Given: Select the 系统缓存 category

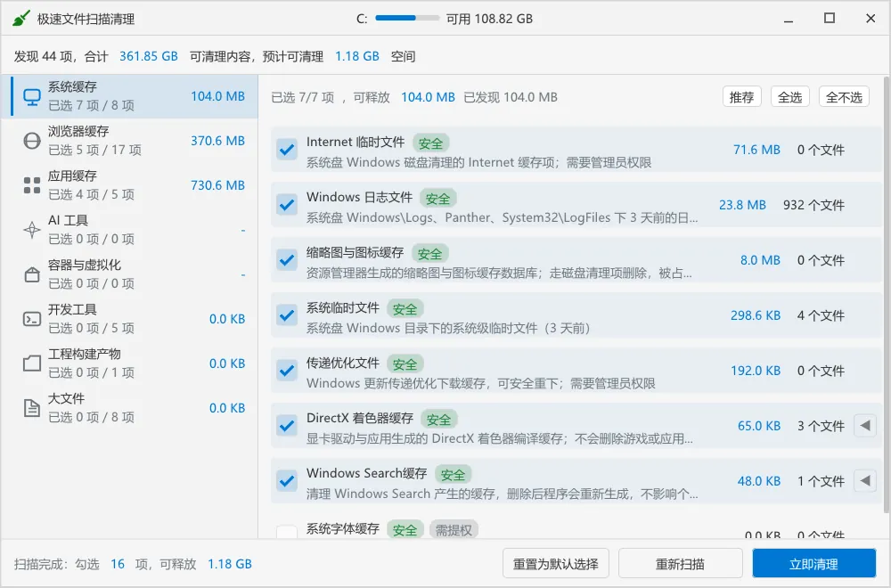Looking at the screenshot, I should 129,96.
